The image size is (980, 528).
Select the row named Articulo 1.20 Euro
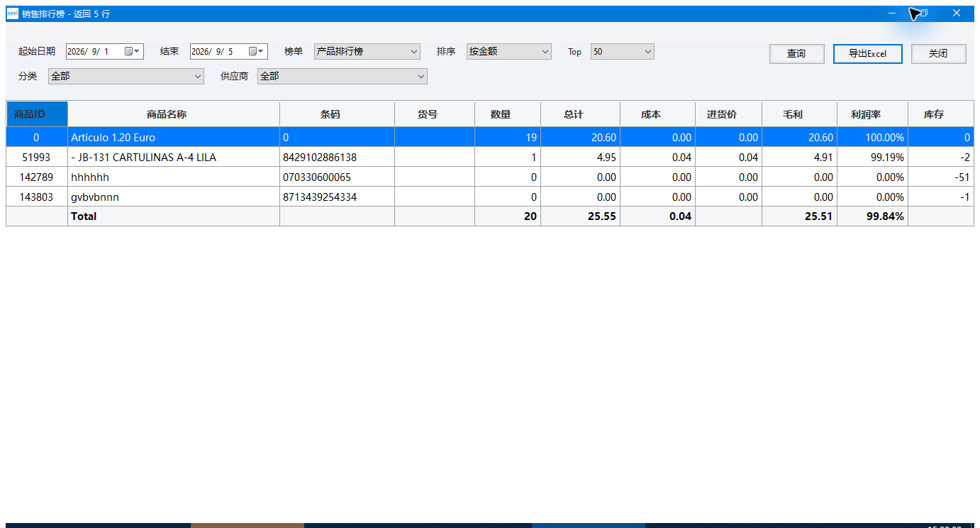pyautogui.click(x=490, y=137)
